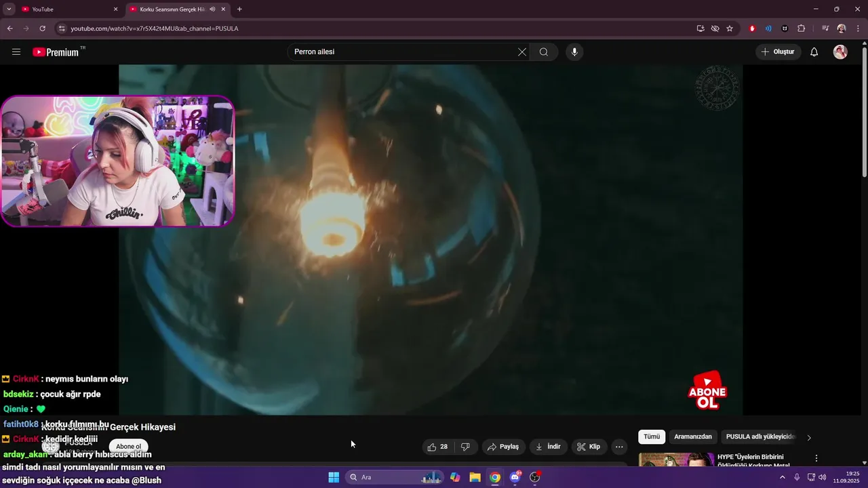Viewport: 868px width, 488px height.
Task: Open the blue sound waves extension
Action: (x=768, y=28)
